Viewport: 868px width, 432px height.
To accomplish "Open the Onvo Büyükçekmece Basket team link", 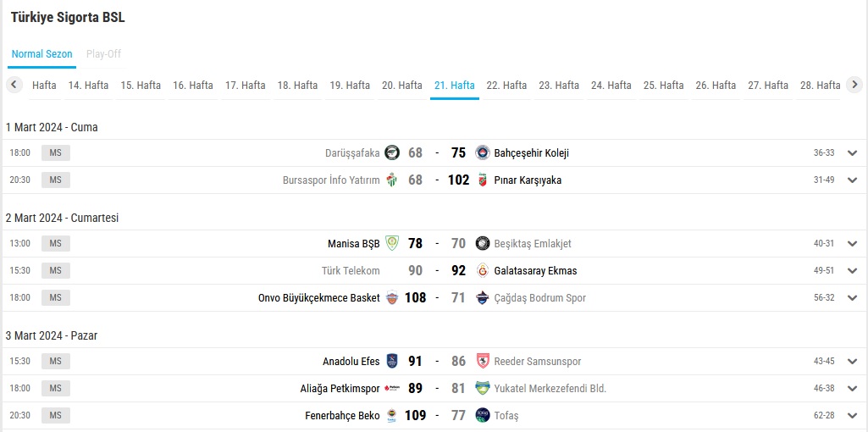I will [319, 298].
